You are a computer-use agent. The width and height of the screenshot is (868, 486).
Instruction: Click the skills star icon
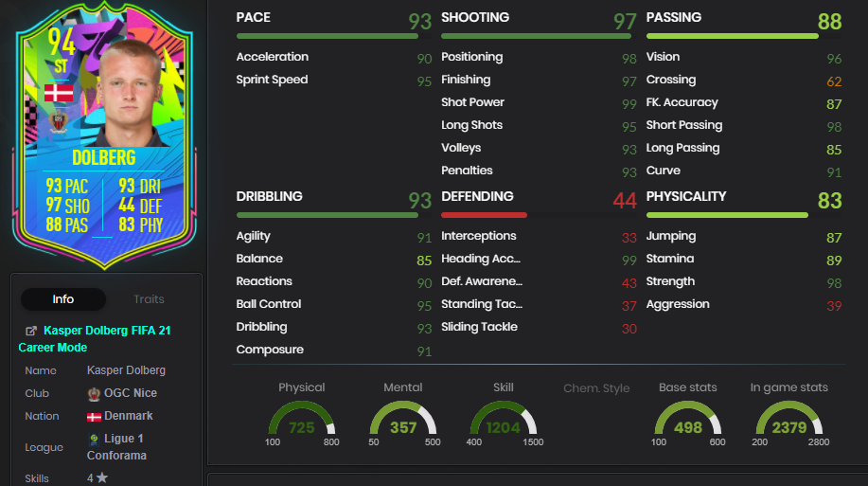pyautogui.click(x=102, y=477)
